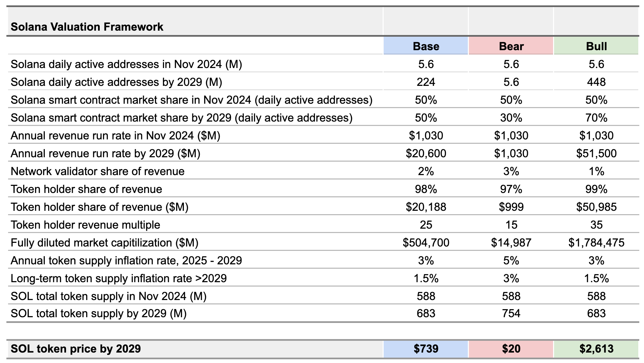Image resolution: width=644 pixels, height=363 pixels.
Task: Click the $20,600 Base revenue cell
Action: [x=426, y=153]
